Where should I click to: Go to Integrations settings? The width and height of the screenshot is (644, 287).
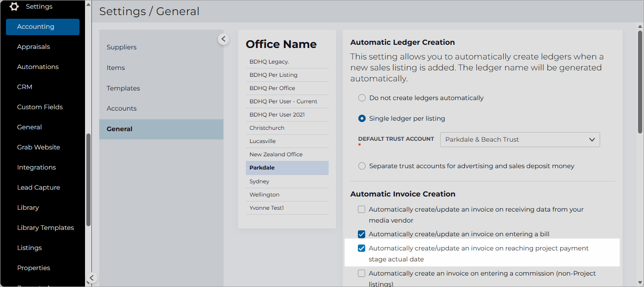37,167
